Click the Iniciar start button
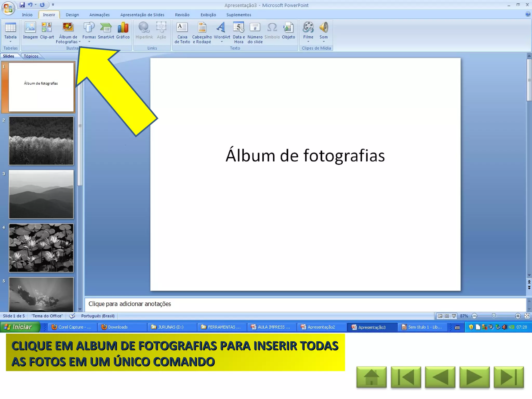 click(20, 327)
